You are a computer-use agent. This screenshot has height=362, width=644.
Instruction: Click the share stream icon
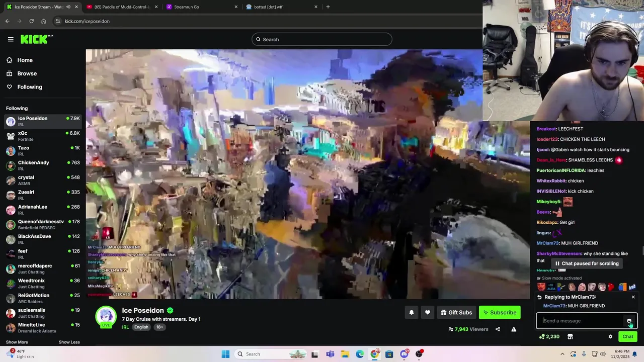498,329
